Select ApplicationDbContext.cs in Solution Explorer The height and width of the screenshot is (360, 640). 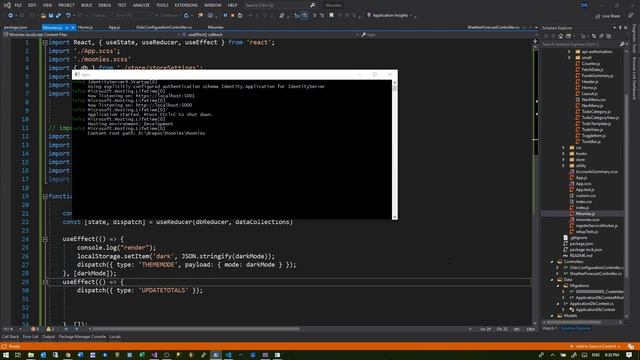(x=592, y=304)
